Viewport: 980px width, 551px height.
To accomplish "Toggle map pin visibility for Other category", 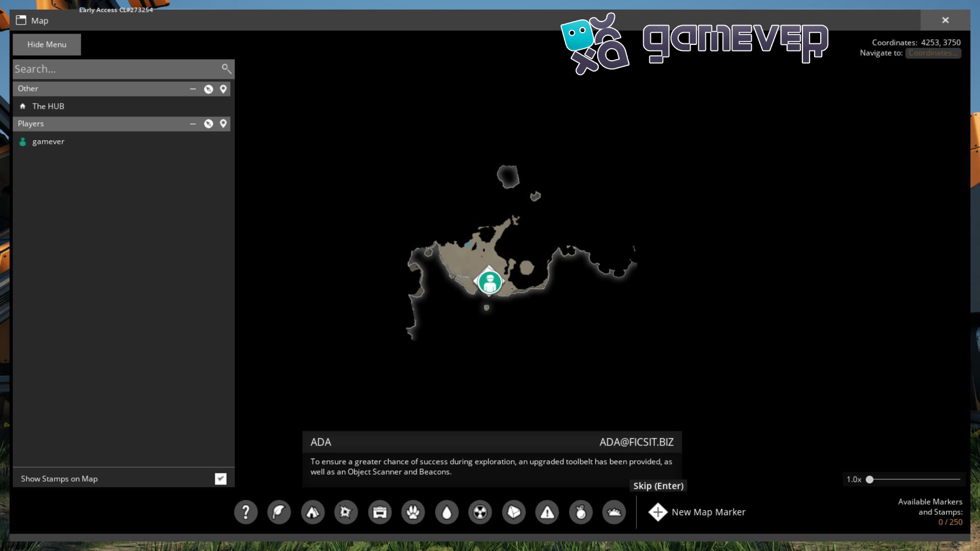I will [223, 89].
